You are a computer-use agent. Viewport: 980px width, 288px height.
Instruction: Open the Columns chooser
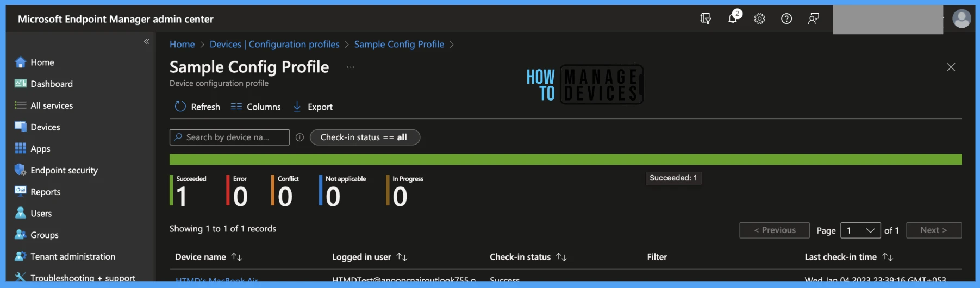(x=255, y=107)
